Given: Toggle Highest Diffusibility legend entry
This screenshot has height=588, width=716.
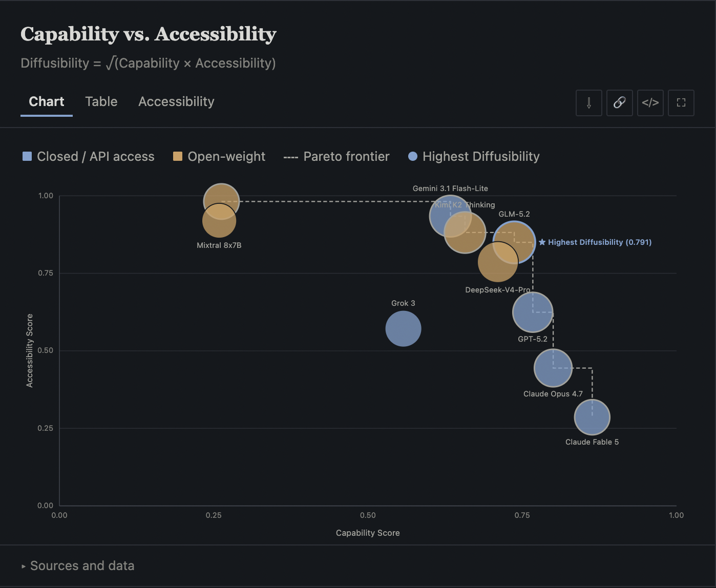Looking at the screenshot, I should click(x=474, y=157).
